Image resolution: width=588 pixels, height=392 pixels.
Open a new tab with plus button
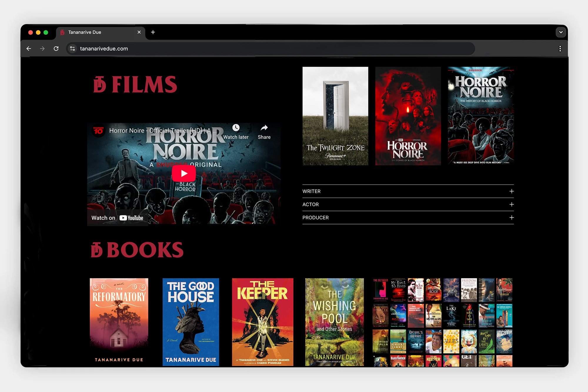153,32
